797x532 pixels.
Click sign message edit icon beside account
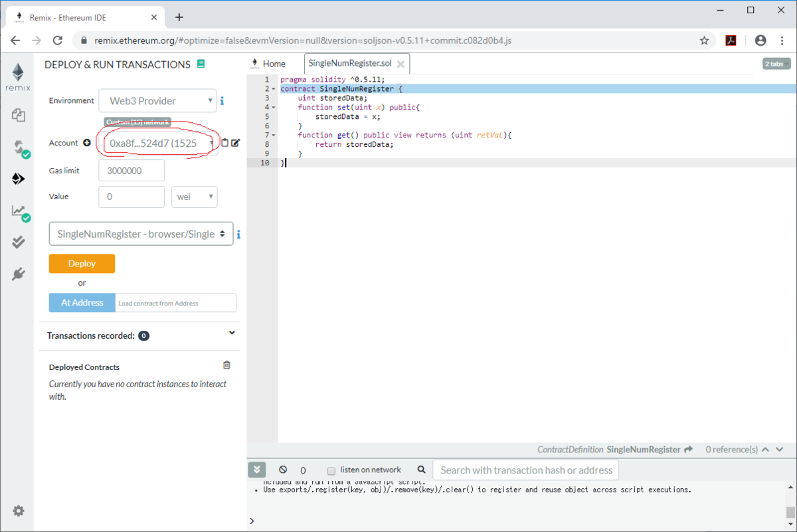(x=235, y=143)
